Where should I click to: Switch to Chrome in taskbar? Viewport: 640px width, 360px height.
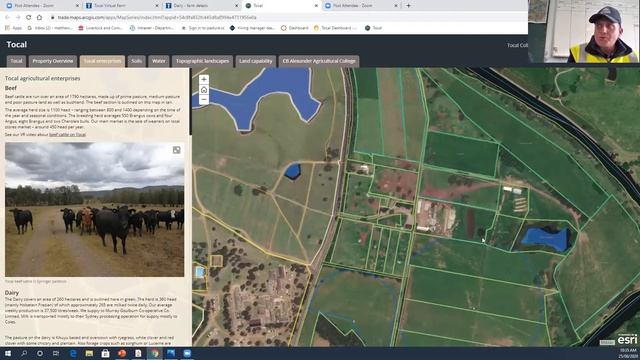point(154,353)
